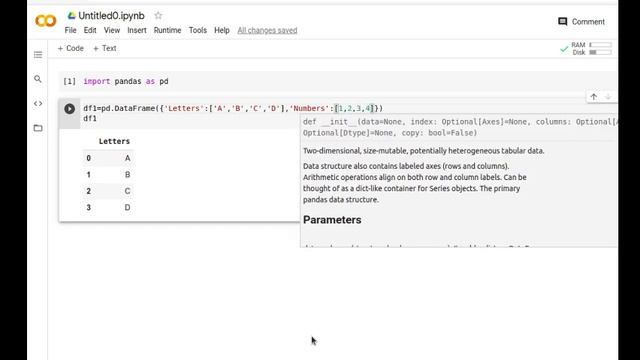The width and height of the screenshot is (640, 360).
Task: Open the Insert menu
Action: pyautogui.click(x=137, y=30)
